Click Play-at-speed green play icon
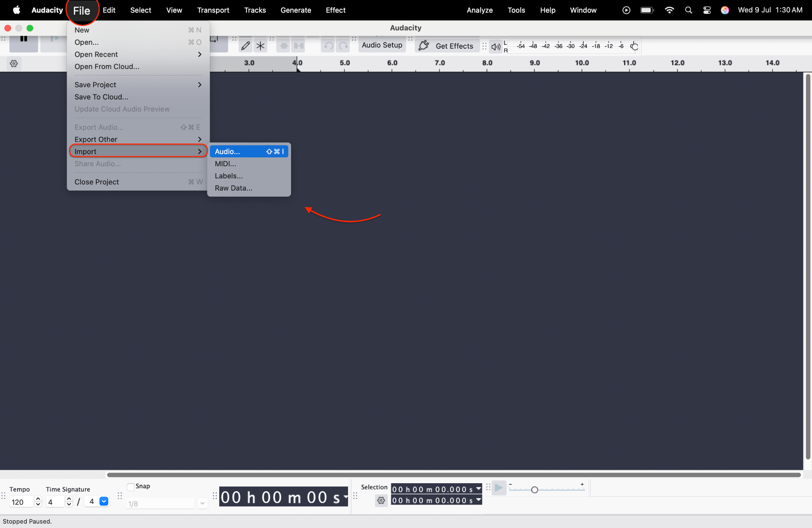Screen dimensions: 812x528 (499, 488)
